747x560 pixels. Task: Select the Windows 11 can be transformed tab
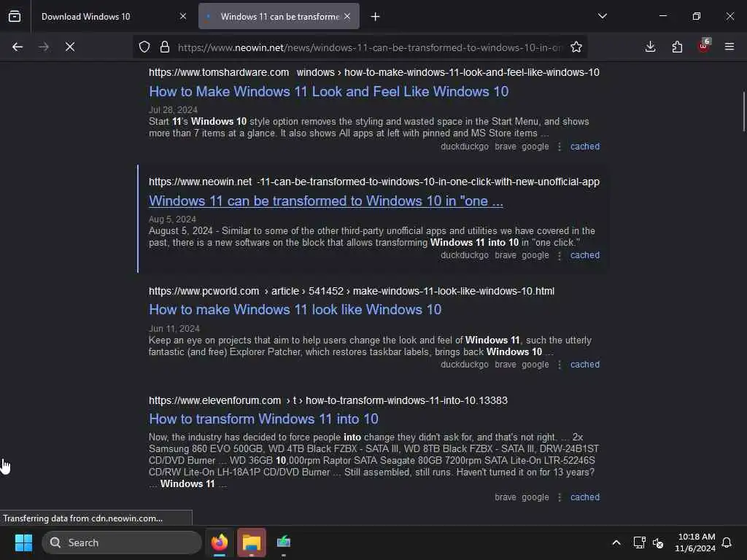[x=279, y=17]
